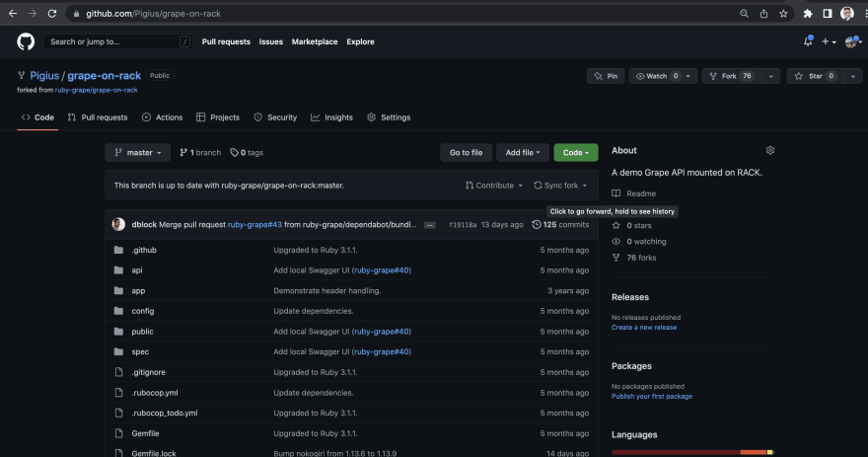Screen dimensions: 868x457
Task: Open the Add file dropdown
Action: click(522, 152)
